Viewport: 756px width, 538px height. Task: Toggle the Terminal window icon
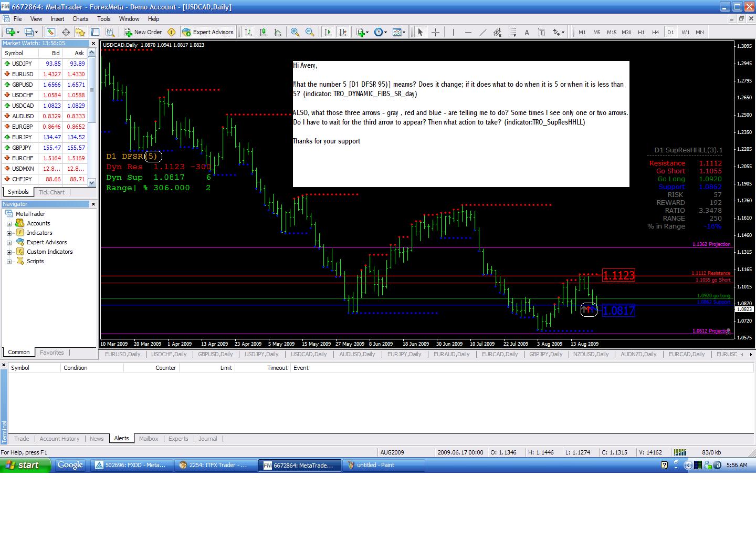95,32
